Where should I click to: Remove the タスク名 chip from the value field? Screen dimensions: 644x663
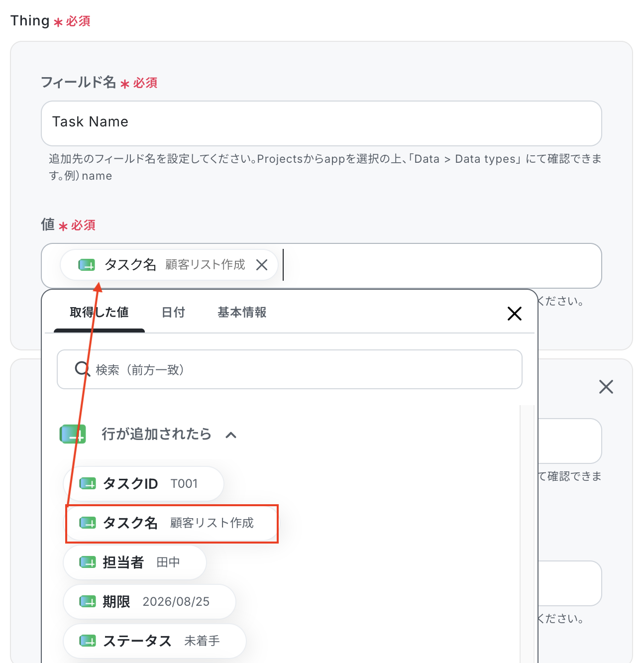(x=262, y=265)
